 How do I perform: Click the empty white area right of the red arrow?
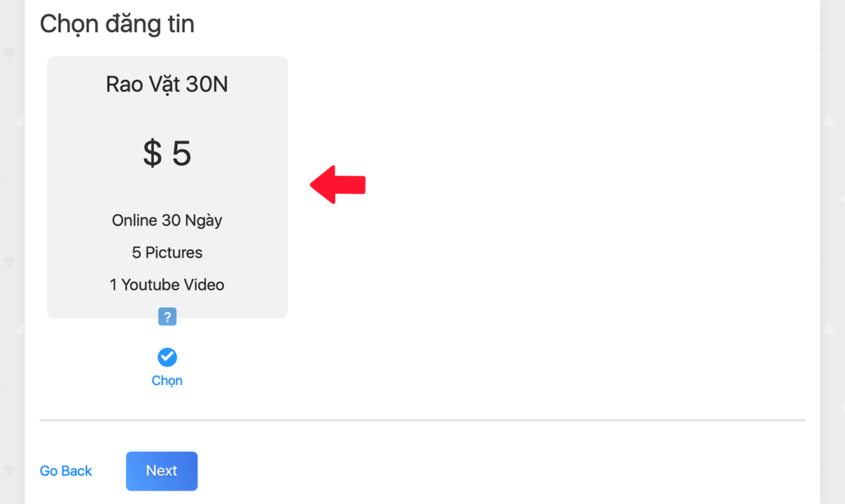560,185
